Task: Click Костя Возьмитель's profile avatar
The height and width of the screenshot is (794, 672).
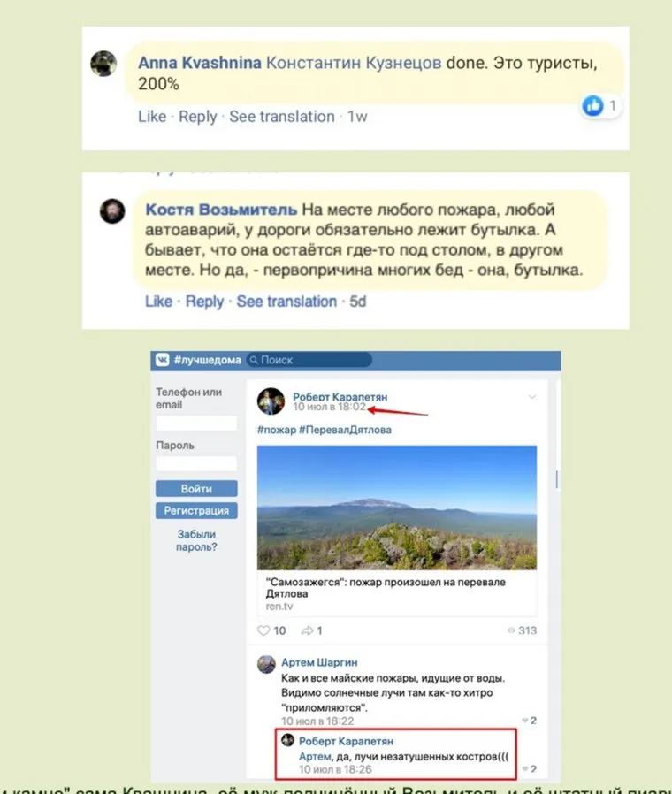Action: (112, 210)
